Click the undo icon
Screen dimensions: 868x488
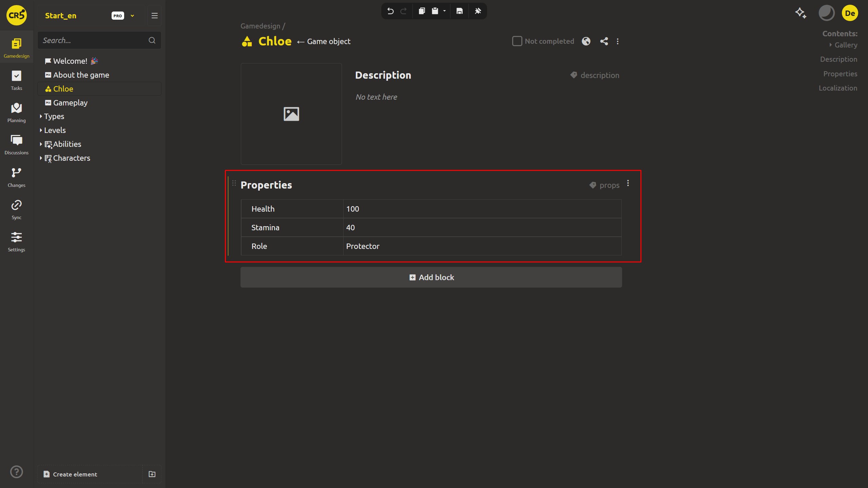tap(390, 11)
